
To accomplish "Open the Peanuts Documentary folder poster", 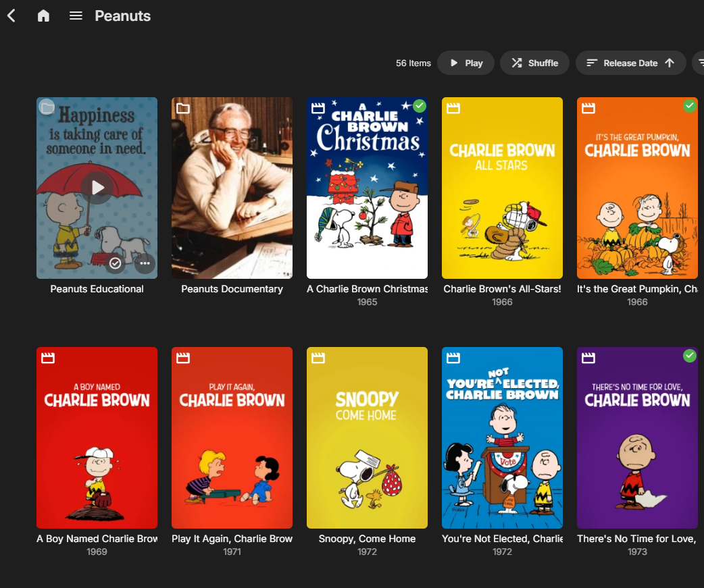I will tap(232, 188).
